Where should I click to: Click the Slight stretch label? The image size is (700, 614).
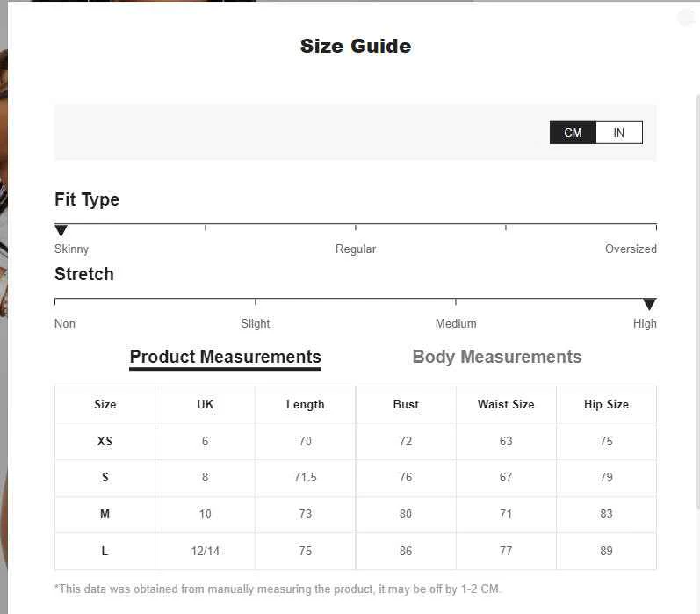coord(256,324)
